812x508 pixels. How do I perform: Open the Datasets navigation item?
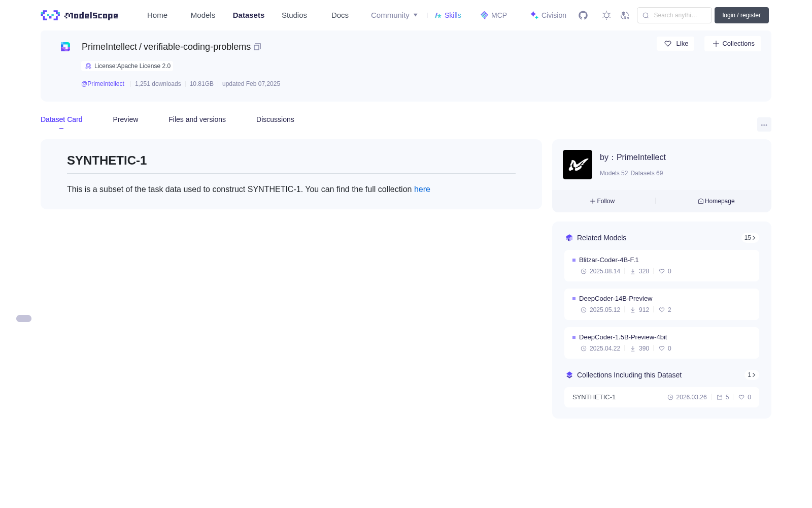tap(249, 15)
